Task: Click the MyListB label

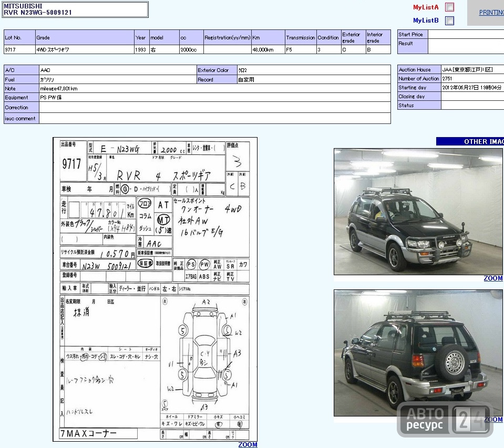Action: pos(426,20)
